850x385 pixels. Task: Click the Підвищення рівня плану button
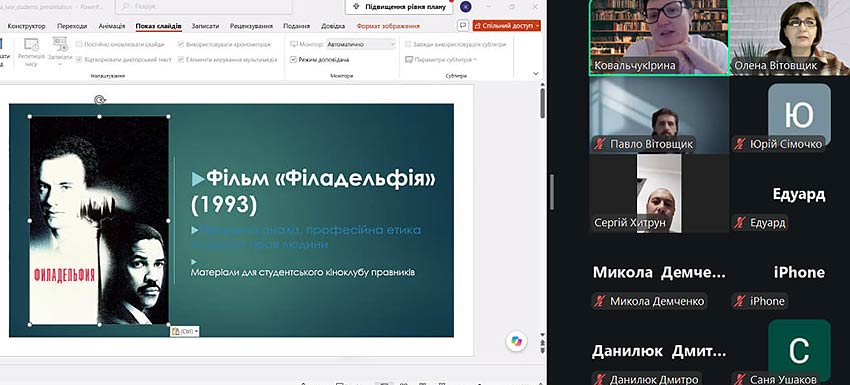pyautogui.click(x=399, y=7)
